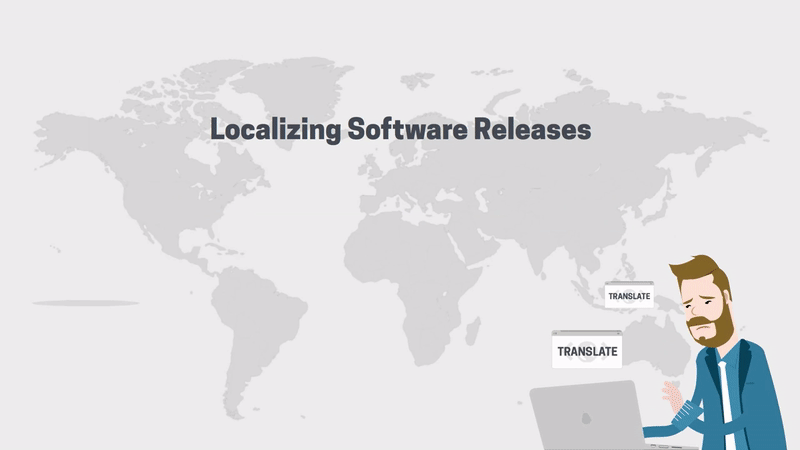Select the 'Localizing Software Releases' heading
This screenshot has height=450, width=800.
click(x=400, y=130)
